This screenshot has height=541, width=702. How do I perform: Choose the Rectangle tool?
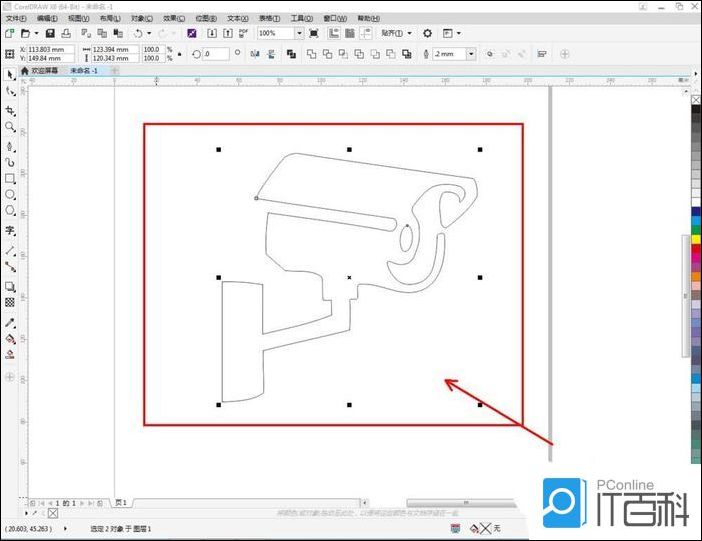pyautogui.click(x=10, y=178)
